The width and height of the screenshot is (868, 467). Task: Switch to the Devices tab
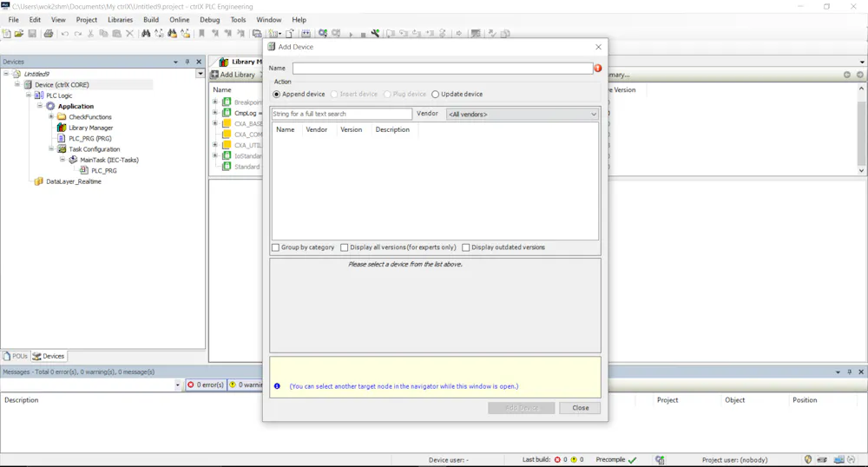point(49,356)
